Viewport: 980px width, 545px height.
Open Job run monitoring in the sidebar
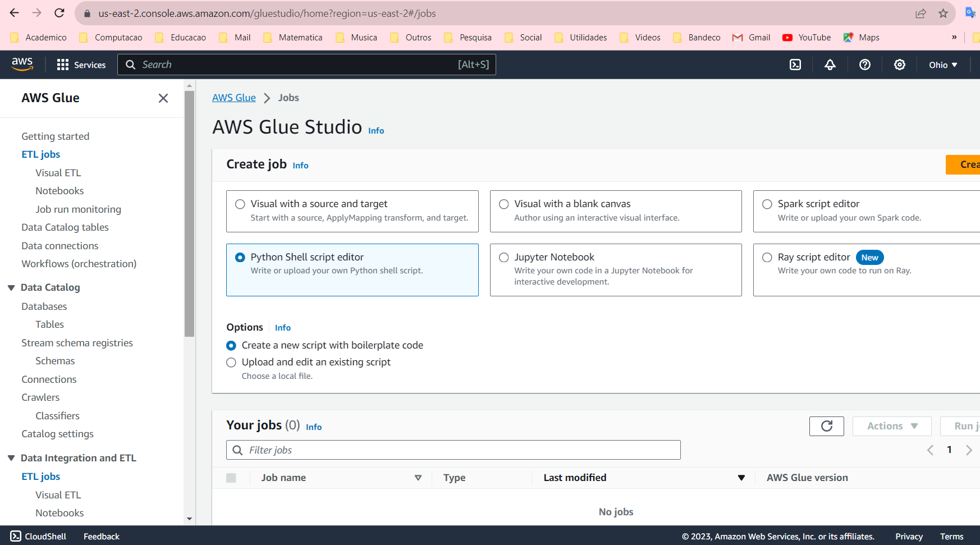tap(78, 209)
